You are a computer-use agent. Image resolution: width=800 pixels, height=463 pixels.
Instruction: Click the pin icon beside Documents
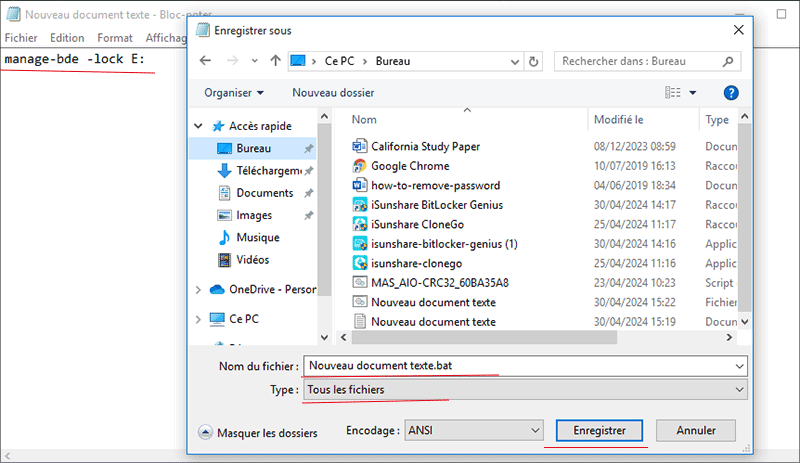(308, 193)
